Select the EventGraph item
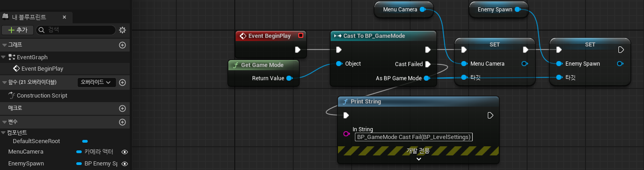Viewport: 644px width, 170px height. coord(32,57)
